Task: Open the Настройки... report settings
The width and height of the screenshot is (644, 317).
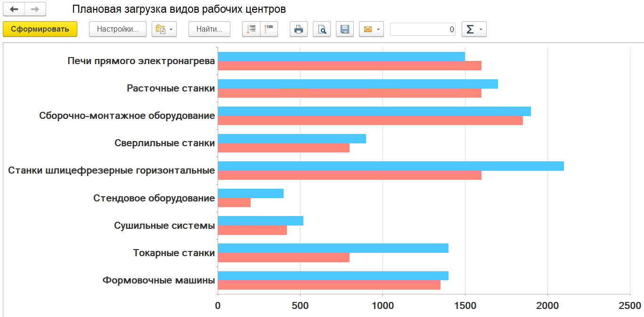Action: pos(117,29)
